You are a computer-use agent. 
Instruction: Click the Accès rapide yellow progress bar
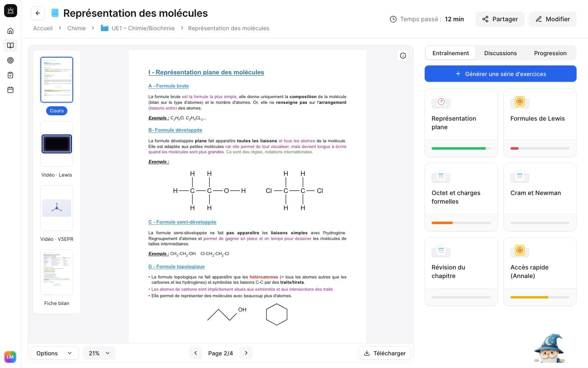(540, 297)
